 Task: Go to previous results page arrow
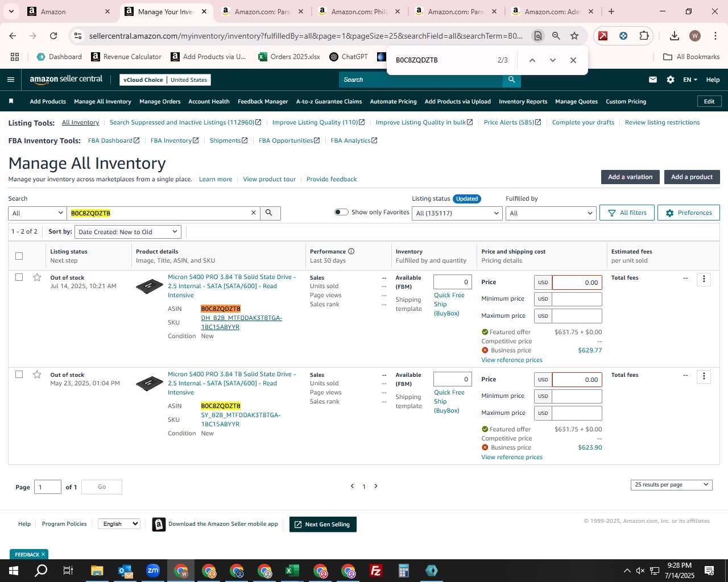[x=352, y=486]
